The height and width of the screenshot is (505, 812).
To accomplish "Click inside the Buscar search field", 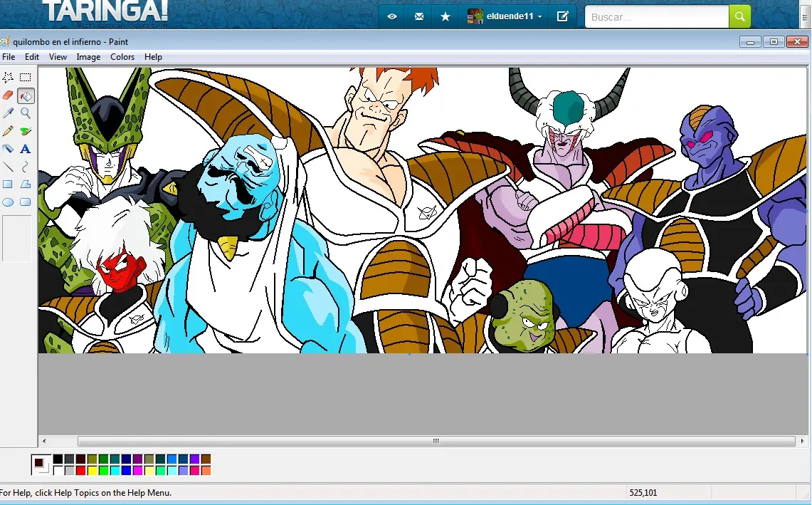I will 657,16.
